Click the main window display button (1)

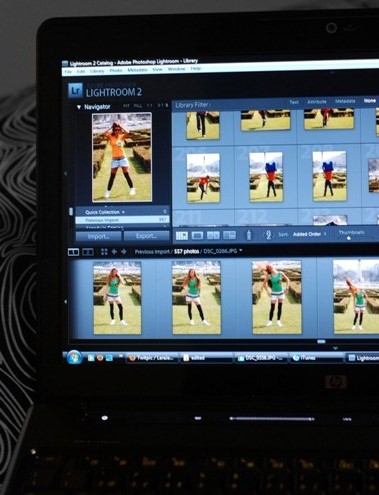tap(73, 252)
